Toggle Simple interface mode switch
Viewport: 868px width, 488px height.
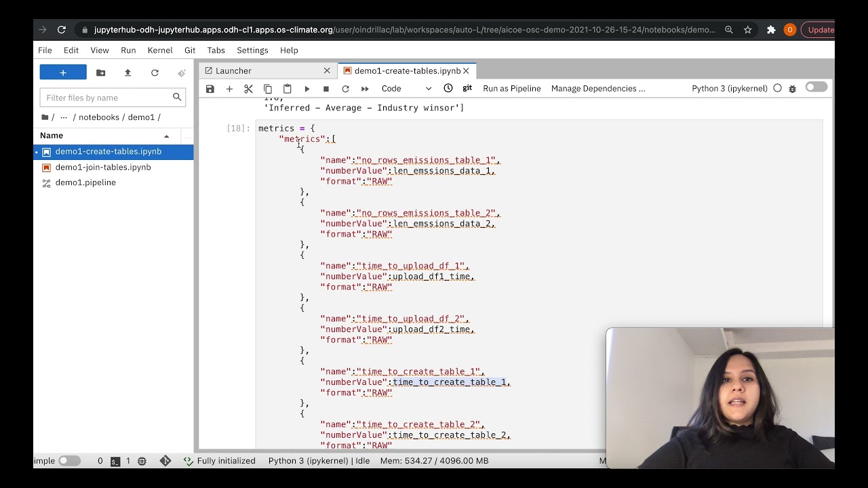point(68,461)
